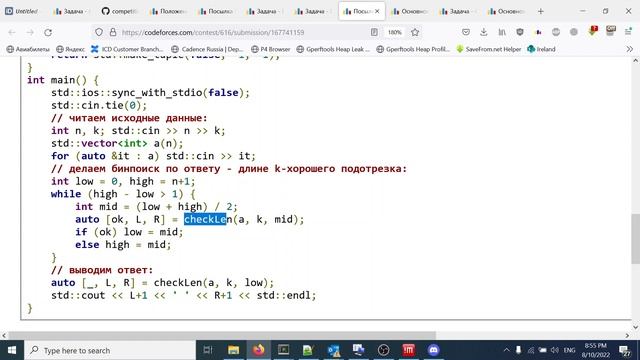Close the active Посылка tab

pos(377,11)
